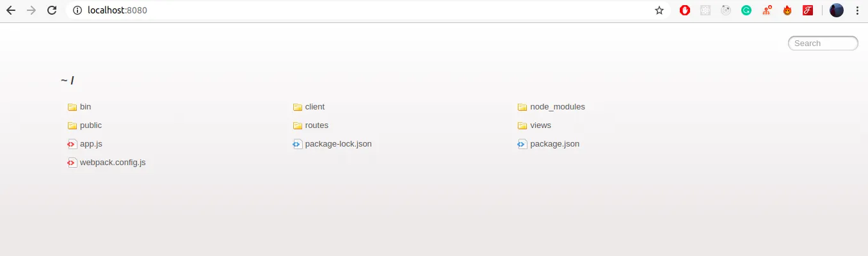Image resolution: width=868 pixels, height=256 pixels.
Task: Click the orange flame extension icon
Action: [x=787, y=10]
